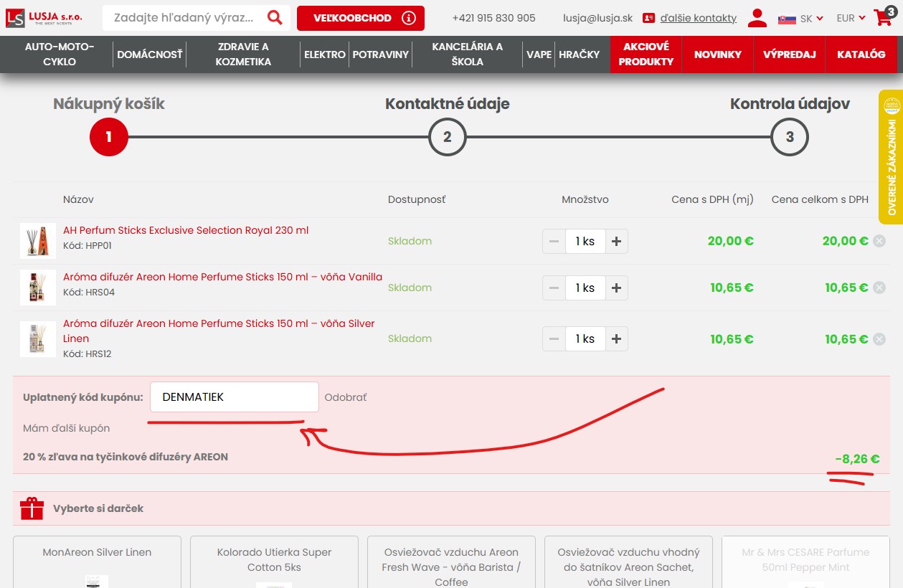The height and width of the screenshot is (588, 903).
Task: Click the coupon code field DENMATIEK
Action: click(x=235, y=397)
